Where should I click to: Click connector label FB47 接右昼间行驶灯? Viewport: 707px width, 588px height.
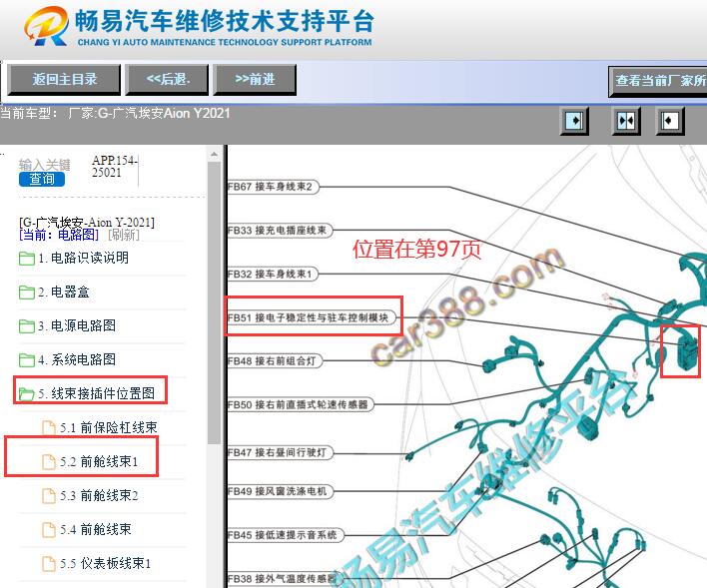click(x=280, y=452)
